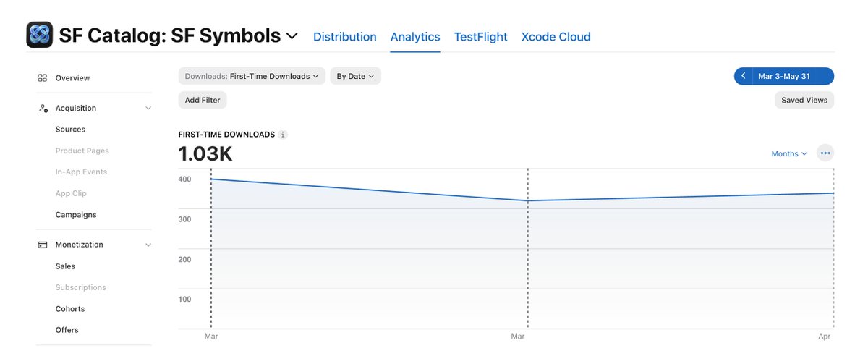The width and height of the screenshot is (868, 351).
Task: Open Sources under Acquisition
Action: (70, 130)
